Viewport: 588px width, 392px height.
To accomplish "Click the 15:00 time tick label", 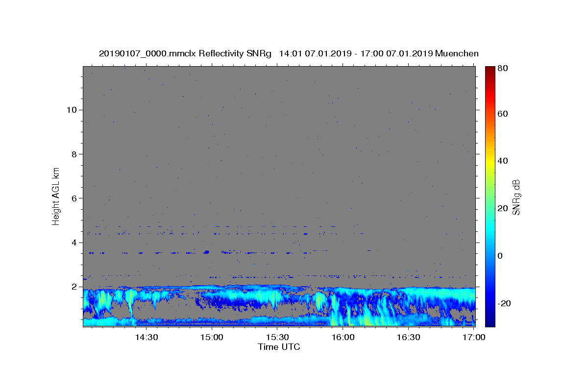I will (212, 337).
